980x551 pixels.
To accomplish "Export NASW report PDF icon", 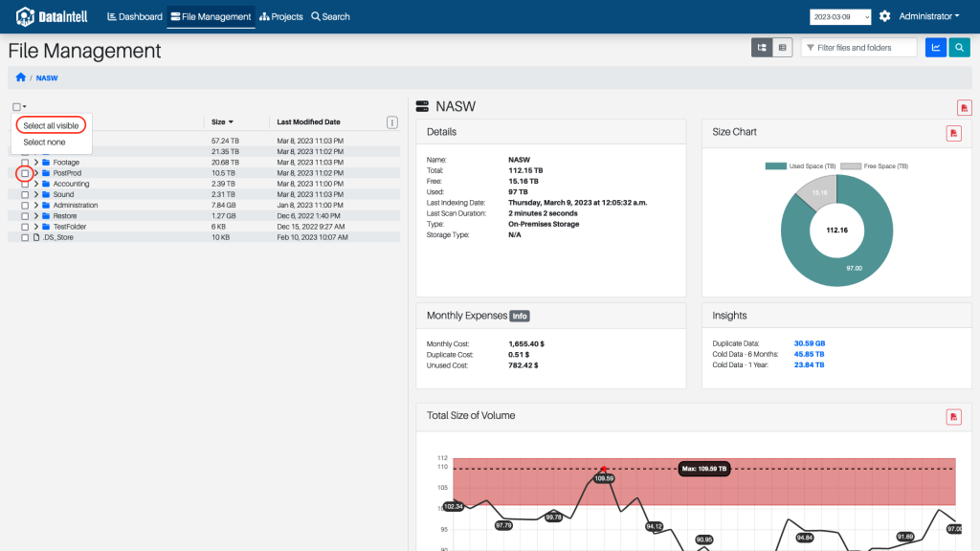I will [964, 108].
